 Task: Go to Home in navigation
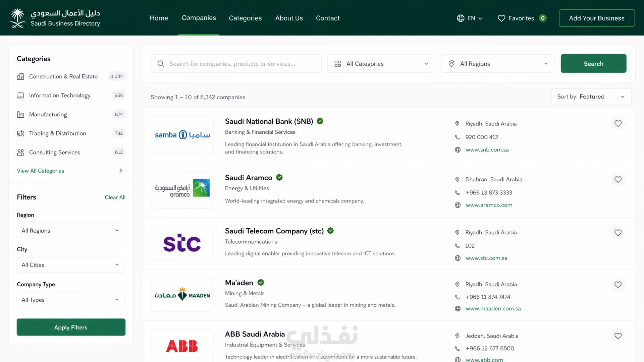[159, 18]
